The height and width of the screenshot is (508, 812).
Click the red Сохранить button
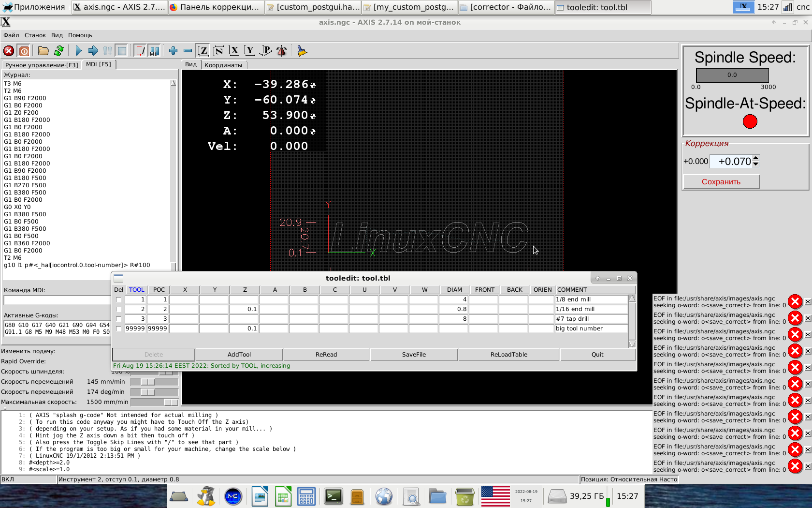721,182
